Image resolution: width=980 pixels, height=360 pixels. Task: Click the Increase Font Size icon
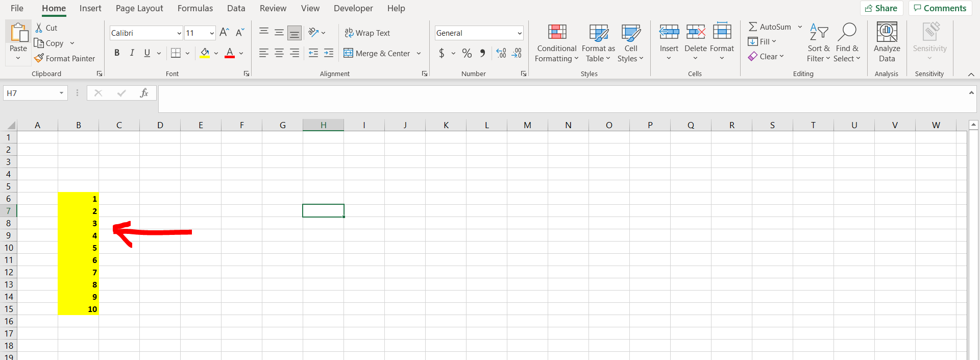[x=224, y=33]
